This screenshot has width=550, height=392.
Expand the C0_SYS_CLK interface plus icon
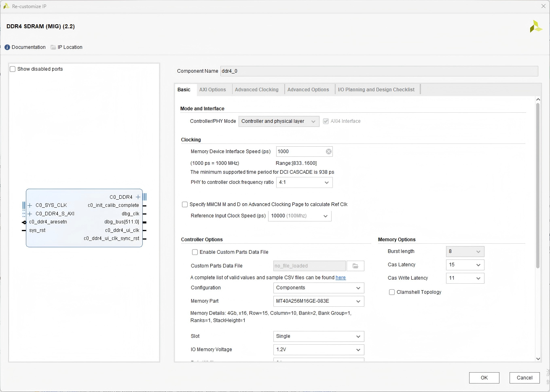(30, 205)
